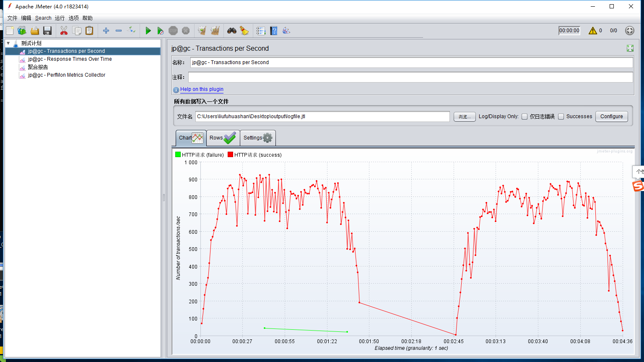This screenshot has width=644, height=362.
Task: Click the 浏览... browse button
Action: 465,116
